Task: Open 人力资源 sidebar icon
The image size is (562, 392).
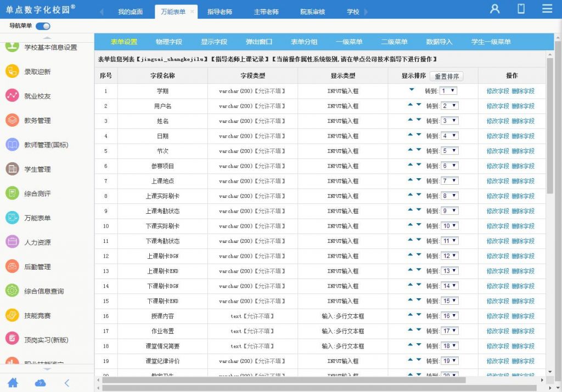Action: pyautogui.click(x=12, y=242)
